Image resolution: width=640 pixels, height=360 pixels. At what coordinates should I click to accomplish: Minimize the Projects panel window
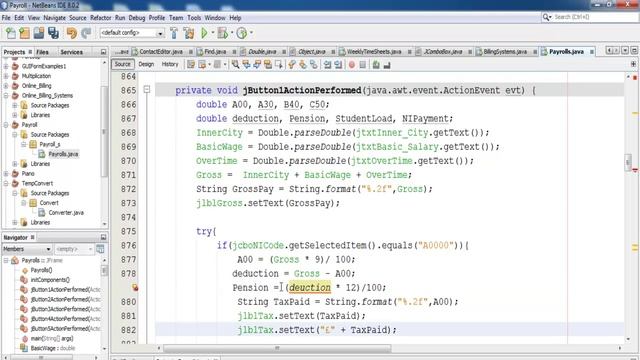103,52
